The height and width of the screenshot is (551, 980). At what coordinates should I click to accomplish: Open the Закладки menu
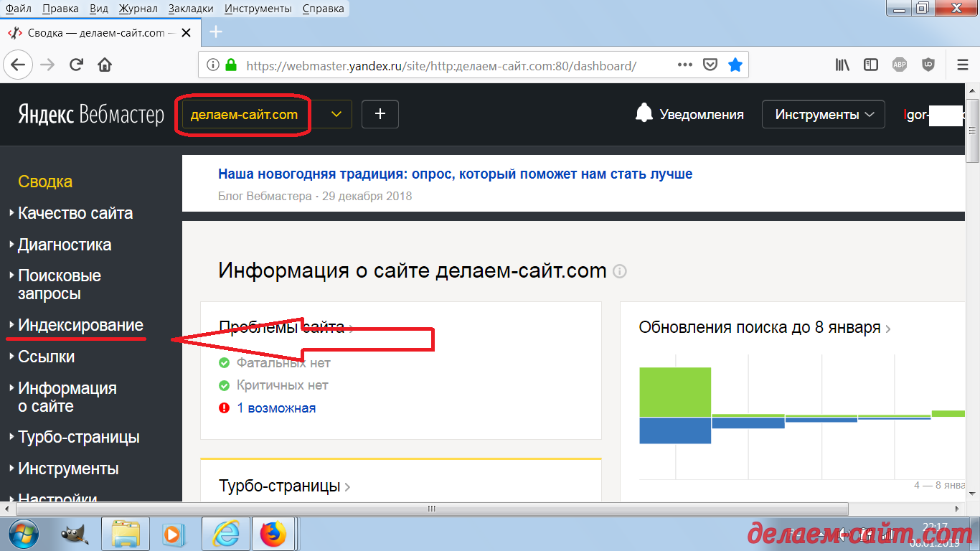(191, 9)
